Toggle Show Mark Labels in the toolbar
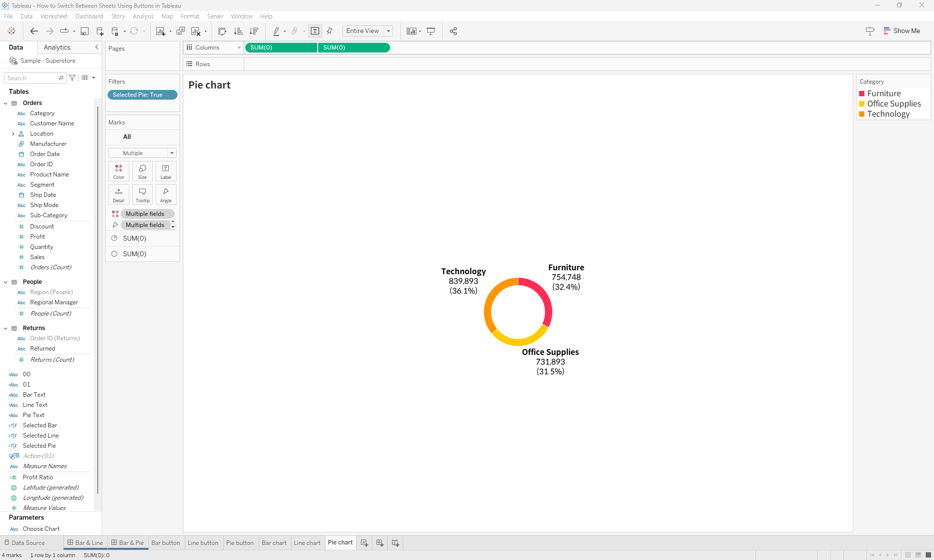934x560 pixels. pos(315,31)
